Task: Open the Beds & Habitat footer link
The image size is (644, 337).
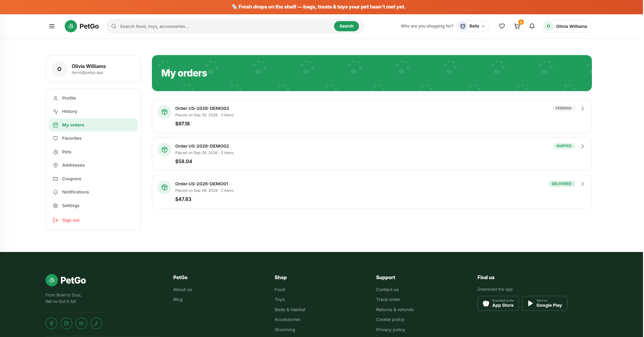Action: (290, 310)
